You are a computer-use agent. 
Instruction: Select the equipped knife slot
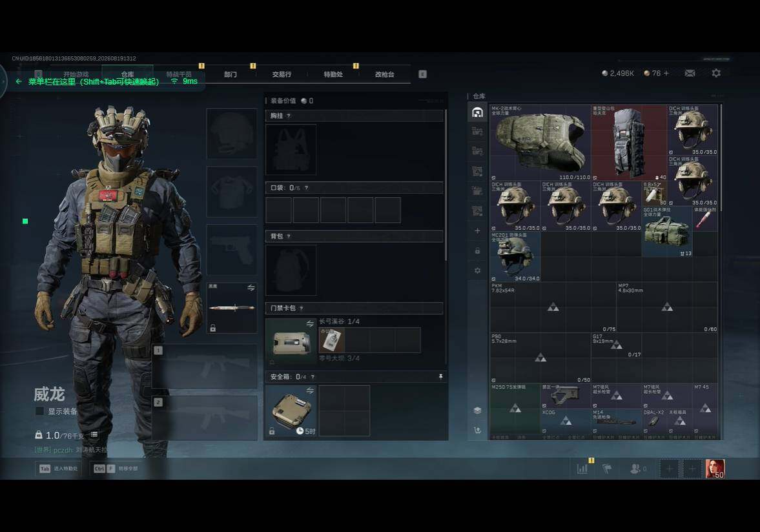click(232, 308)
